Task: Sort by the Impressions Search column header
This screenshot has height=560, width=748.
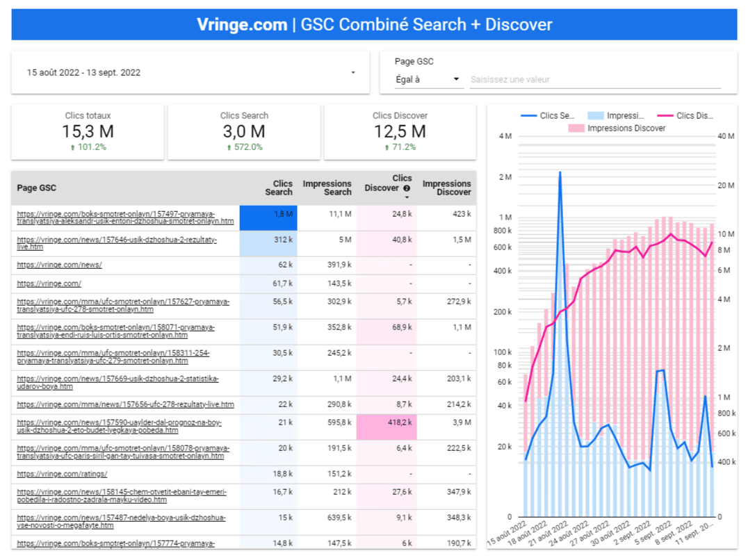Action: pos(327,188)
